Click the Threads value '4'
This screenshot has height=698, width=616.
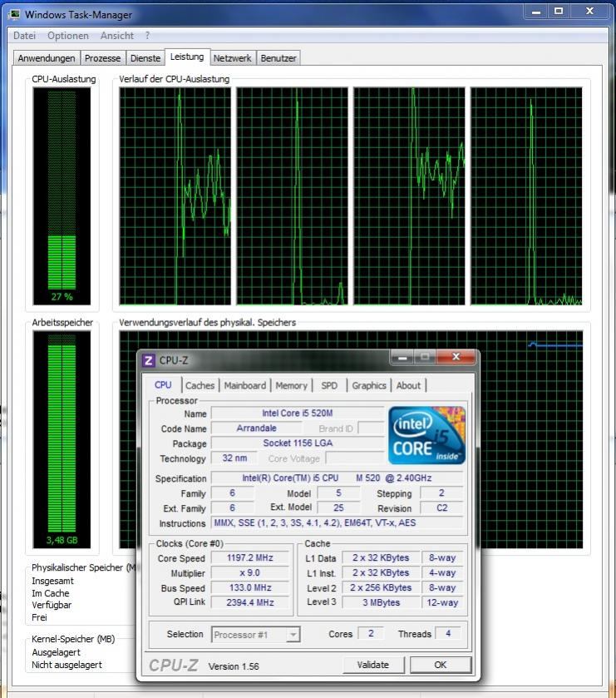tap(448, 633)
